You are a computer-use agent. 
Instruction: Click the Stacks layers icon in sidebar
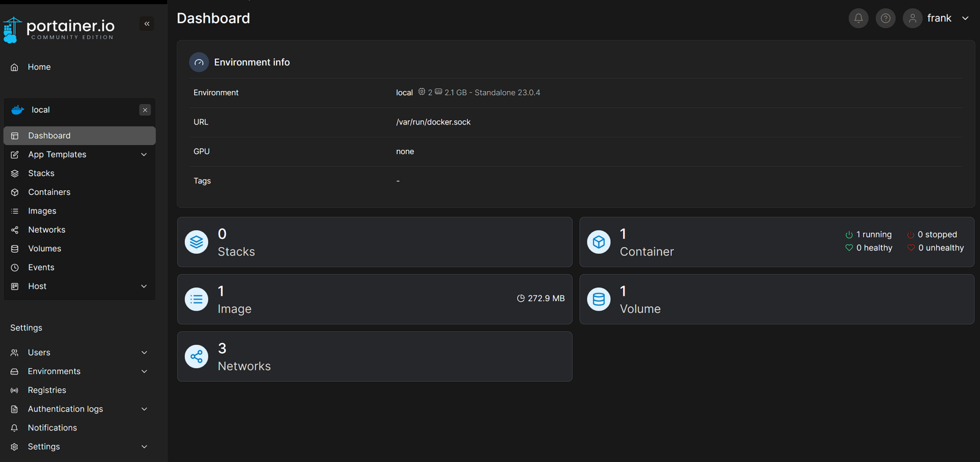pos(14,173)
